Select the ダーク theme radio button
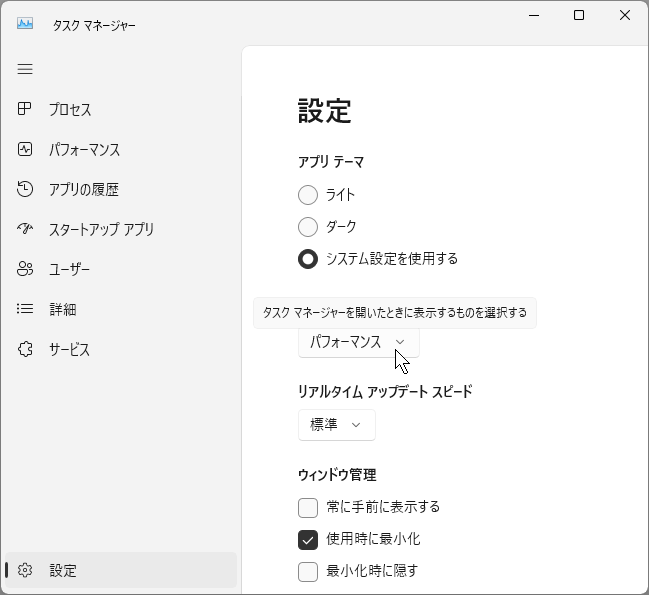The image size is (649, 595). (x=308, y=227)
